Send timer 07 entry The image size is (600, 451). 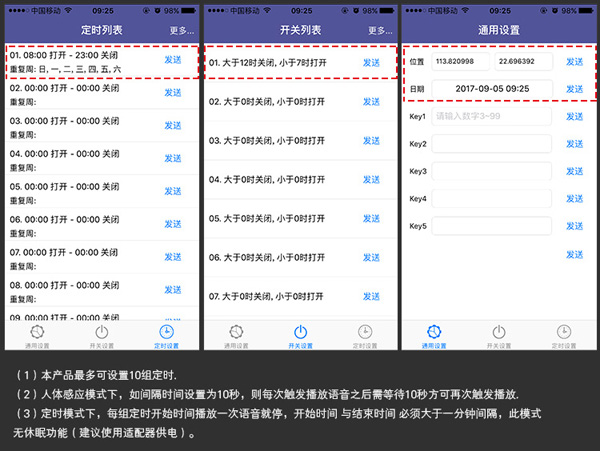(x=173, y=257)
